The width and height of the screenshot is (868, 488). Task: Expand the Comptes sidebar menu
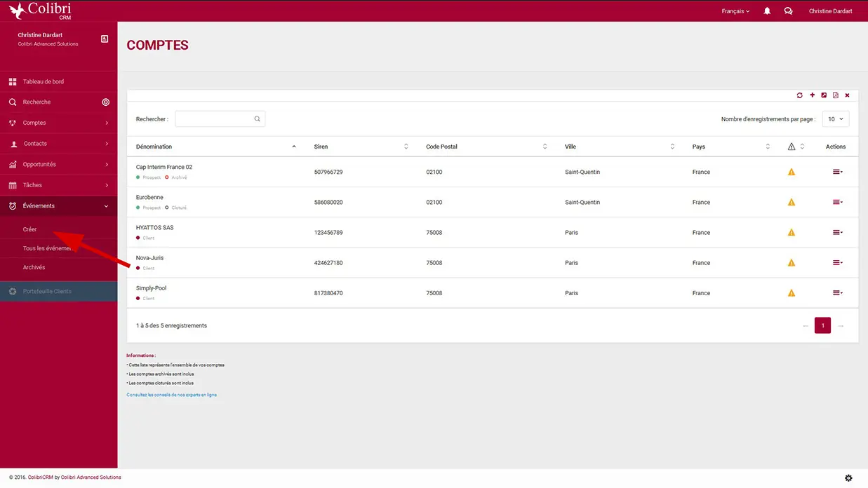click(x=59, y=123)
